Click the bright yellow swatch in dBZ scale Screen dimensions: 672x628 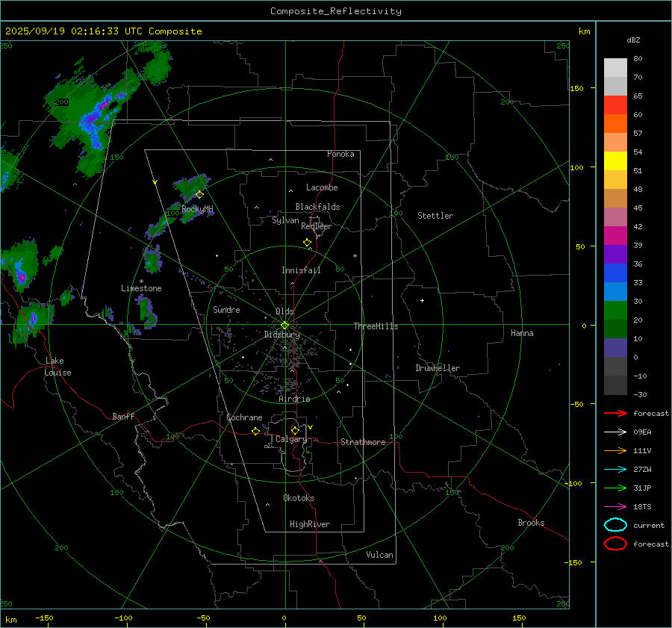coord(615,161)
